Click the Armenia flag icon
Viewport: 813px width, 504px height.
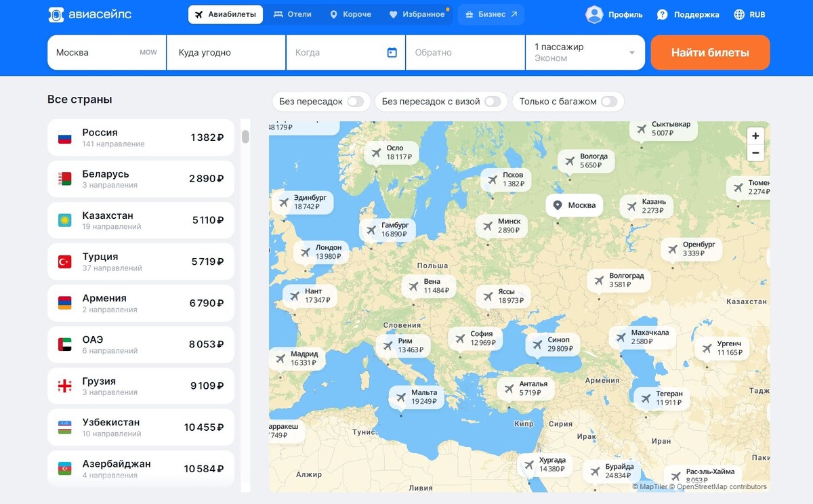click(x=64, y=303)
